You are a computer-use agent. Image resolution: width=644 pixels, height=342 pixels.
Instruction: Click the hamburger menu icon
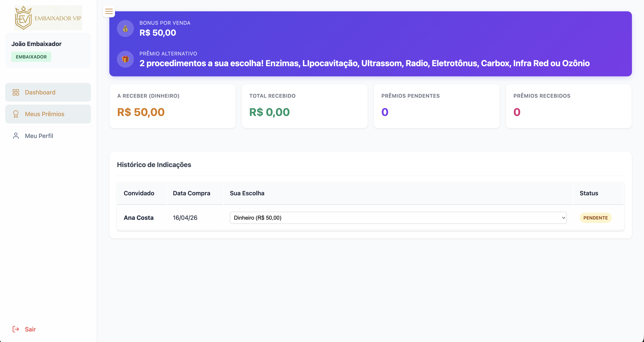(x=109, y=11)
